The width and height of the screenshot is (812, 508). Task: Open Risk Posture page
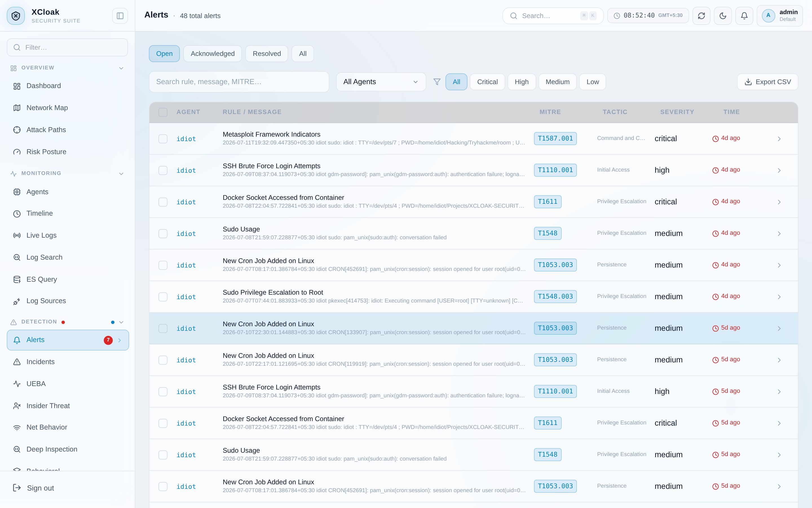[67, 152]
